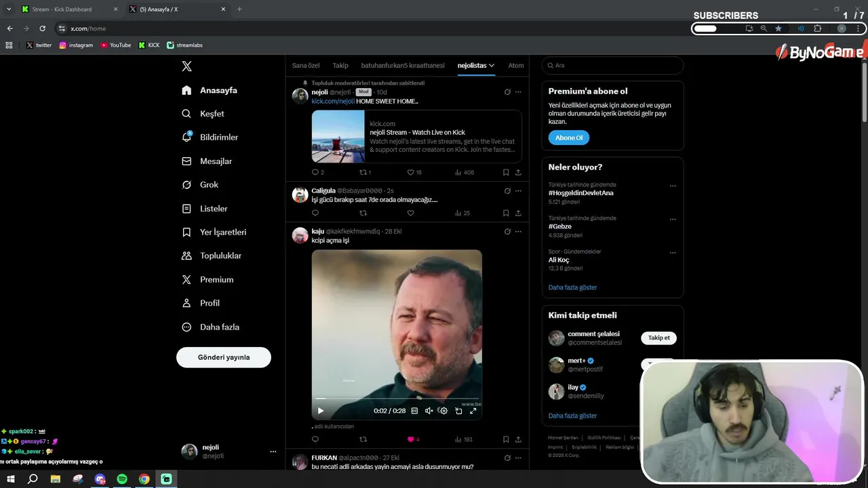Image resolution: width=868 pixels, height=488 pixels.
Task: Bookmark nejoli pinned post
Action: [x=506, y=172]
